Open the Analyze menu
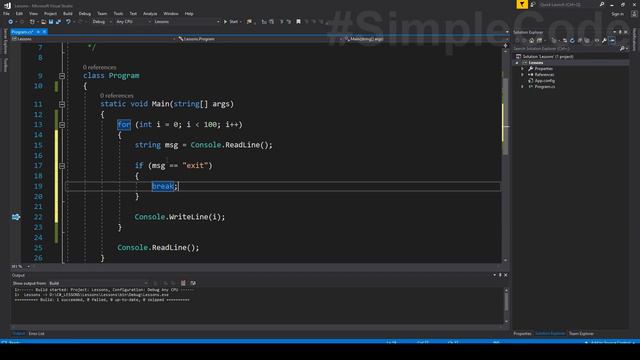 [150, 13]
